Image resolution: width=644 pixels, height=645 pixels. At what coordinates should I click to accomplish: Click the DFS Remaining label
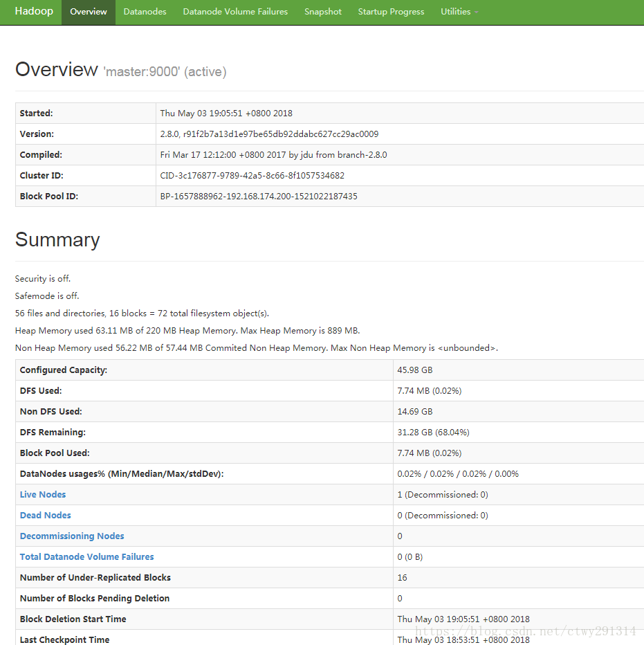tap(53, 433)
